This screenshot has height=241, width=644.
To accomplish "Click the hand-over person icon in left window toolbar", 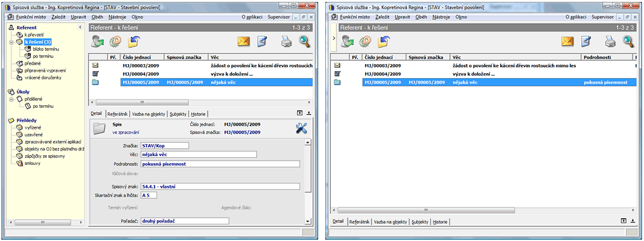I will click(x=98, y=41).
